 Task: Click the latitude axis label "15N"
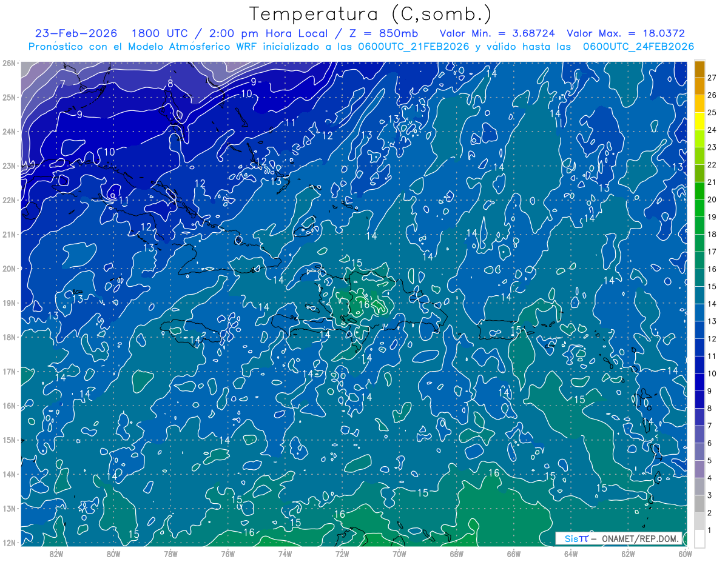(x=9, y=440)
